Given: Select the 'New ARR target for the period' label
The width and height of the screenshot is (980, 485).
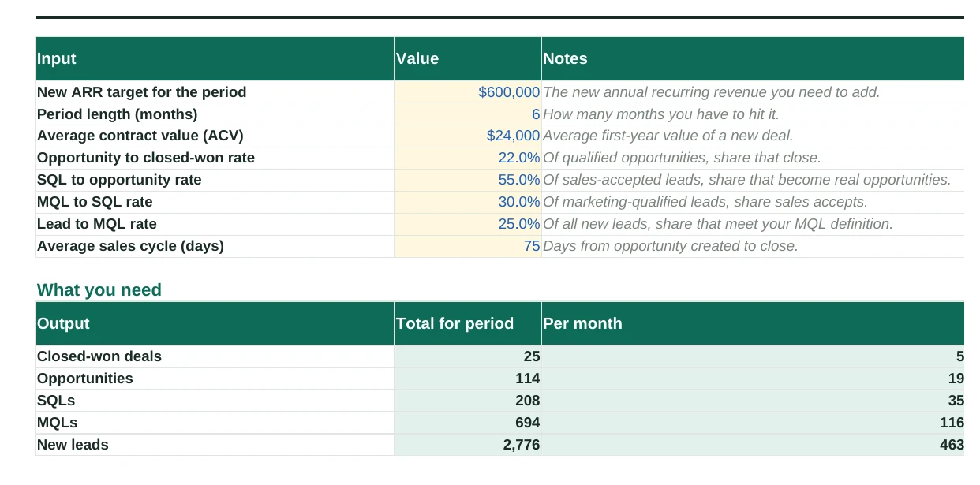Looking at the screenshot, I should (142, 92).
